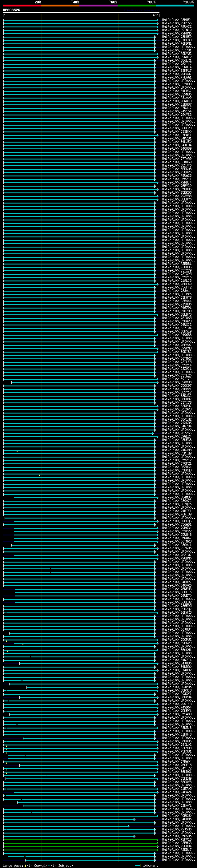197x868 pixels.
Task: Select hit label UniRef100_C5XCR2
Action: click(176, 531)
